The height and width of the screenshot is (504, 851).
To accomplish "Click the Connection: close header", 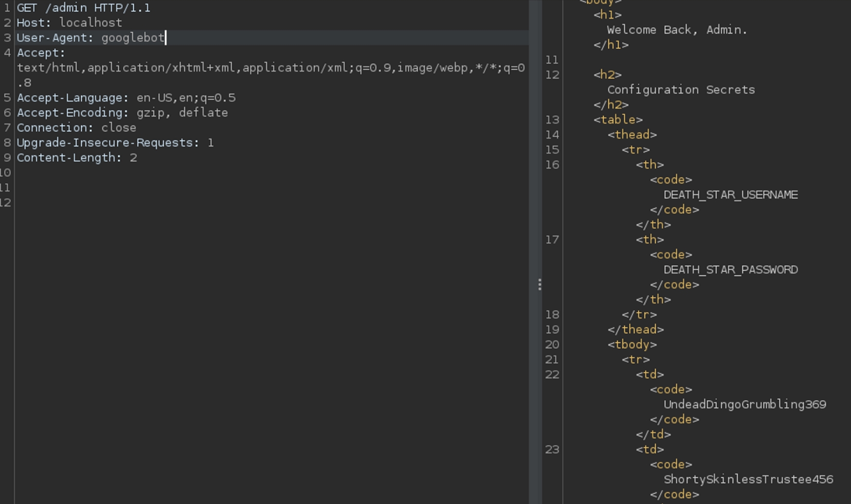I will pos(76,128).
